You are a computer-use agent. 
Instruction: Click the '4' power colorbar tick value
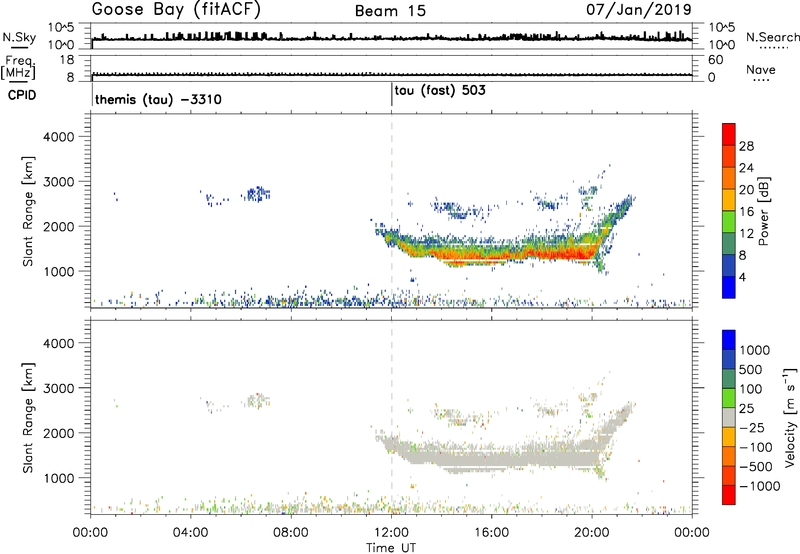pyautogui.click(x=742, y=277)
